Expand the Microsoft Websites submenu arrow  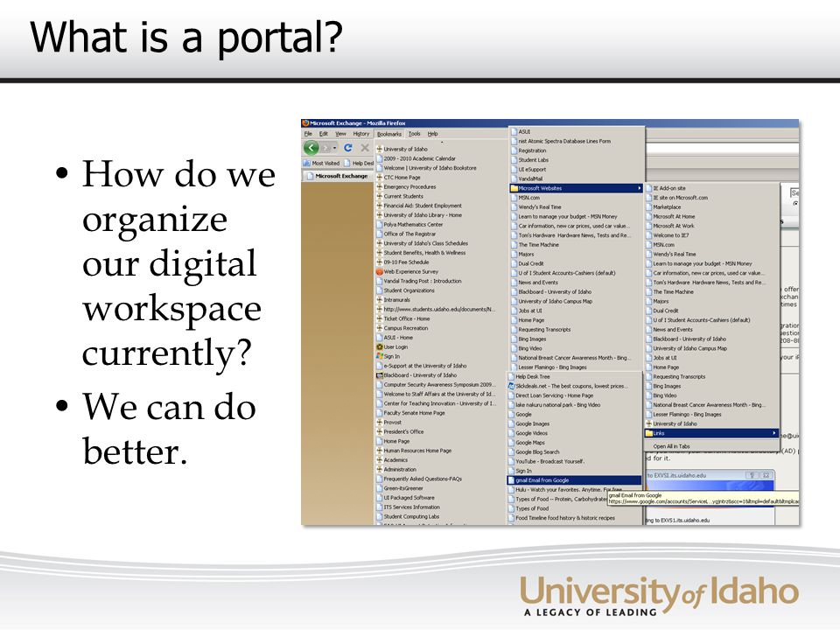[x=639, y=189]
